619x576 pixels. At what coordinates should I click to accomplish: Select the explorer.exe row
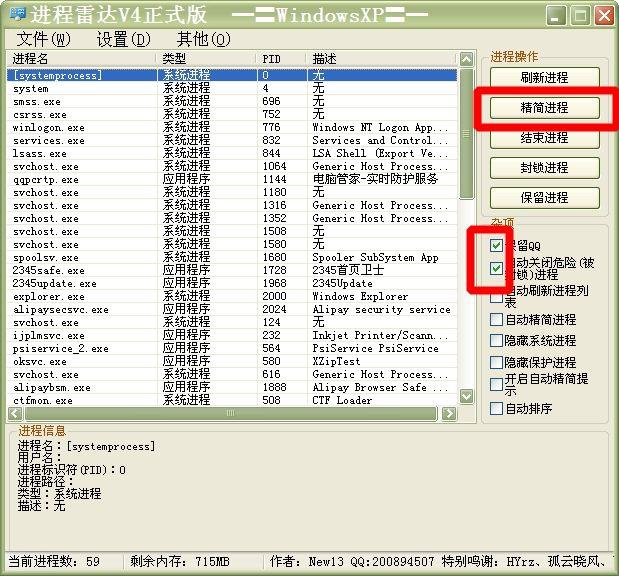232,296
